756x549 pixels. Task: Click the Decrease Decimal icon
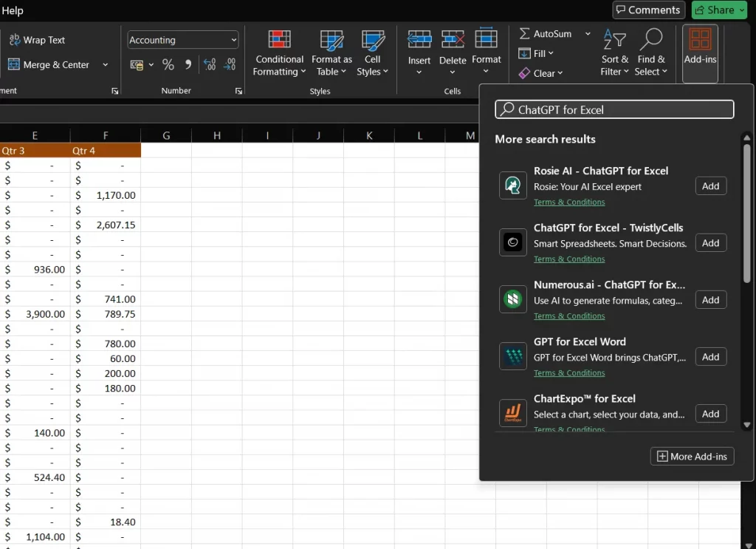click(230, 65)
